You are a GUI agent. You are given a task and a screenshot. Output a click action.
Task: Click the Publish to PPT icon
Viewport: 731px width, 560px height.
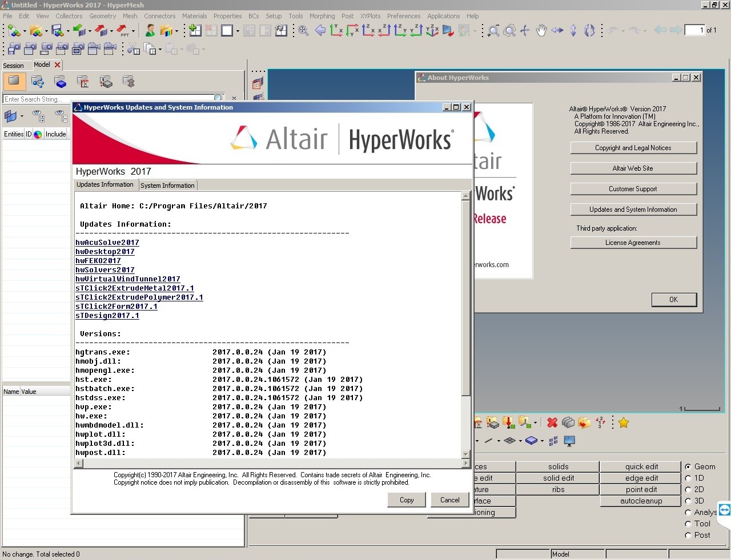pos(123,30)
